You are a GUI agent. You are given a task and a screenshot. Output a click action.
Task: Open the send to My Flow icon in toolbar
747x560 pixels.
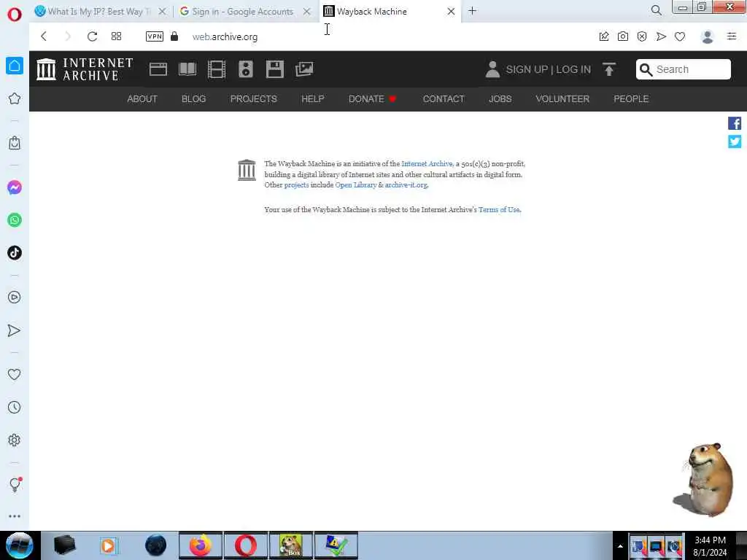661,36
